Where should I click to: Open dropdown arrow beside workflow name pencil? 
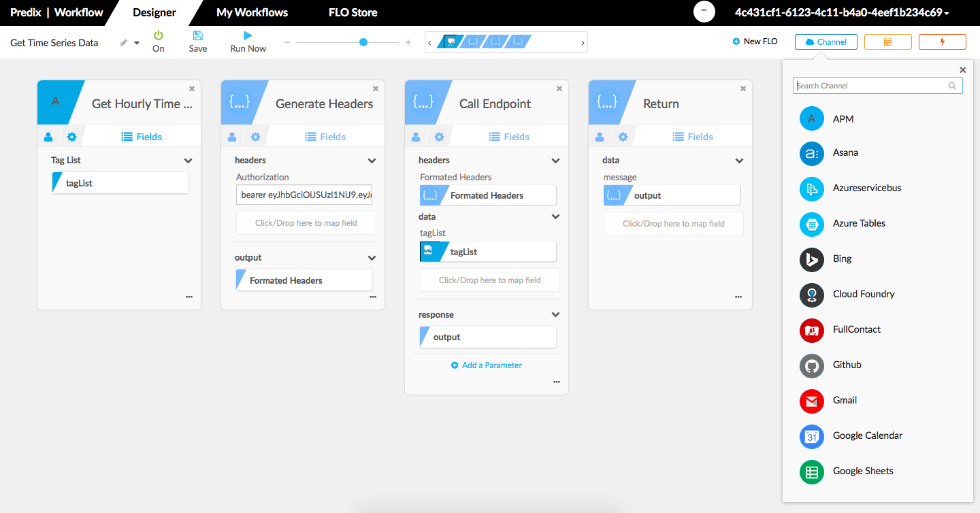click(x=137, y=43)
